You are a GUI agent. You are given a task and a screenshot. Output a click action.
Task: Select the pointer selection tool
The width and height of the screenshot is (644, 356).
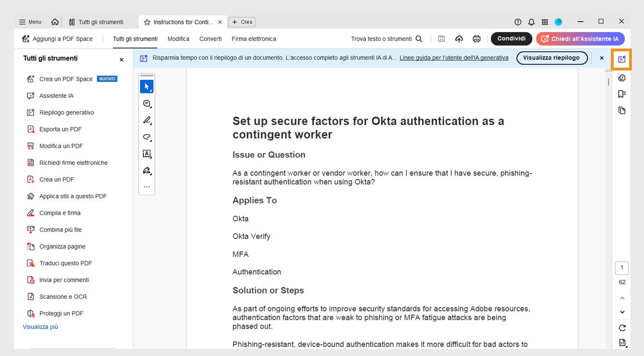pos(147,86)
